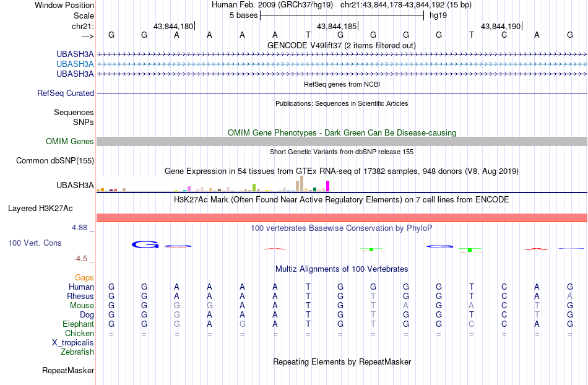Click Publications: Sequences in Scientific Articles title
The height and width of the screenshot is (385, 588).
pos(342,103)
